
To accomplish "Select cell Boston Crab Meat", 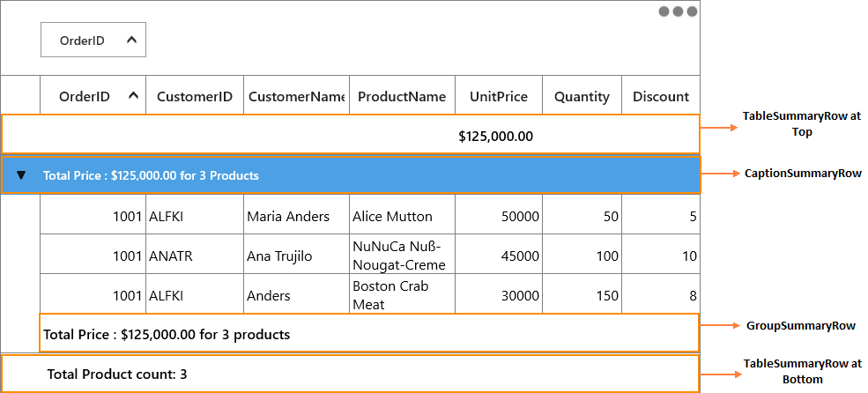I will point(402,294).
